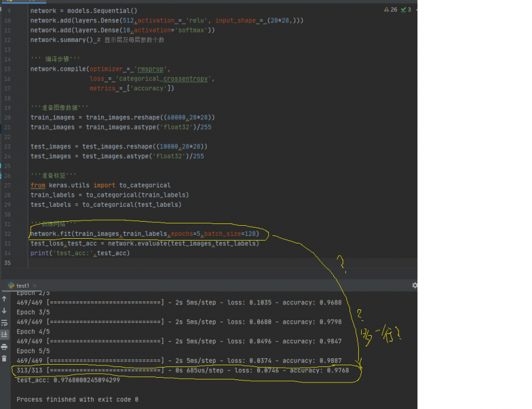
Task: Clear console with the trash icon
Action: [5, 358]
